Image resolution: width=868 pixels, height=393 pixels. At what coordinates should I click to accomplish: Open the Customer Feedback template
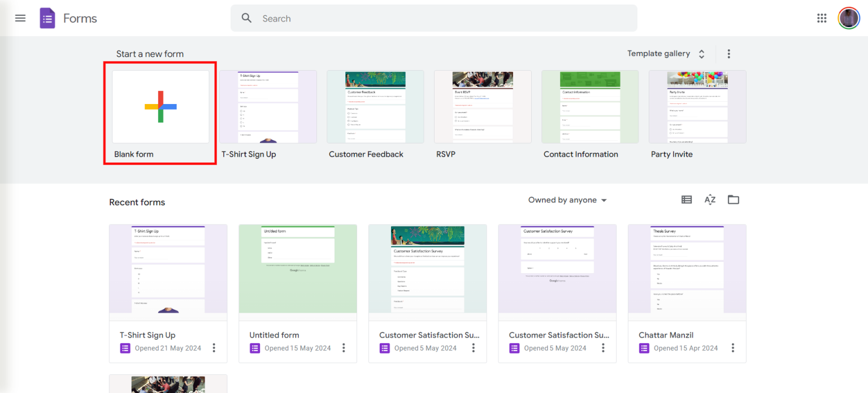(x=375, y=107)
